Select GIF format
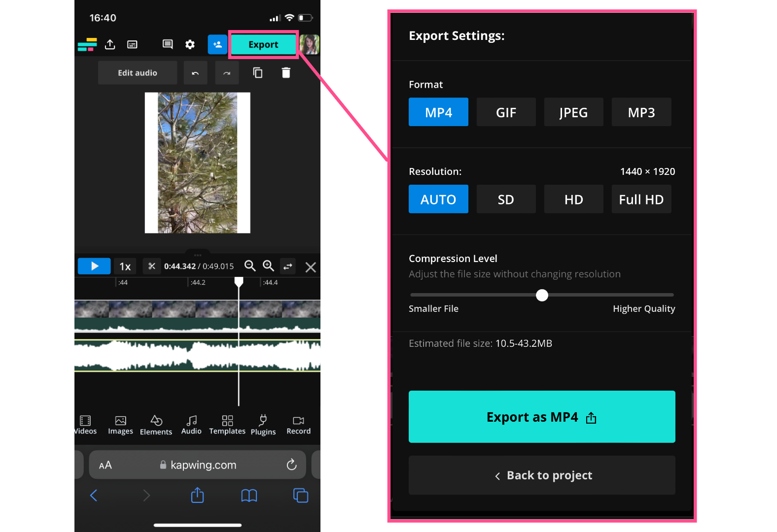Screen dimensions: 777x532 click(506, 112)
